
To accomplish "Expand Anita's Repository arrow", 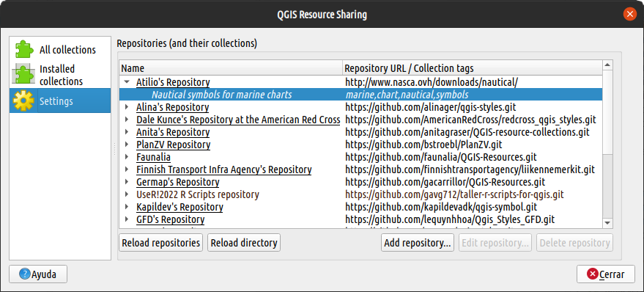I will [127, 132].
